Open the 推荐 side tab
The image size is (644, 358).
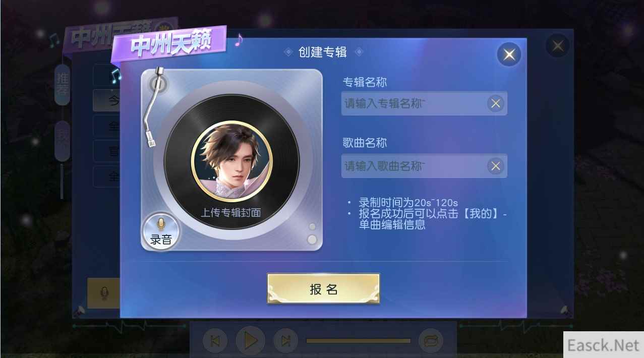(x=62, y=85)
